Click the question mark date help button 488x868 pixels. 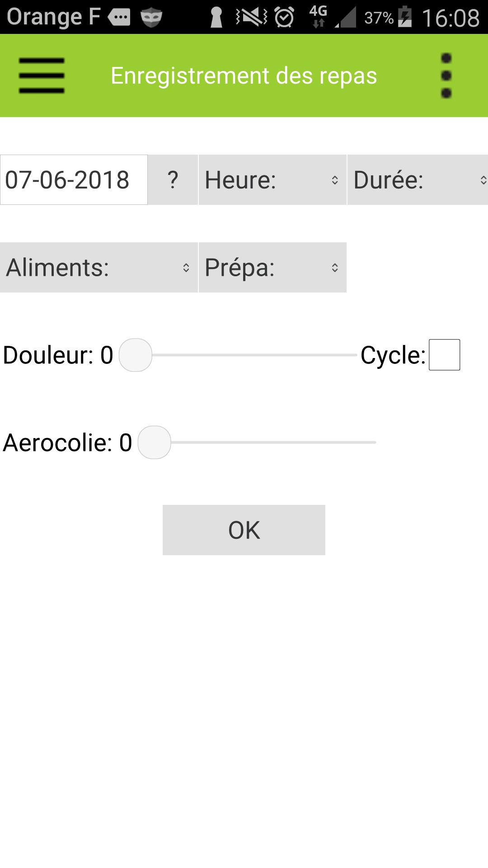tap(173, 180)
